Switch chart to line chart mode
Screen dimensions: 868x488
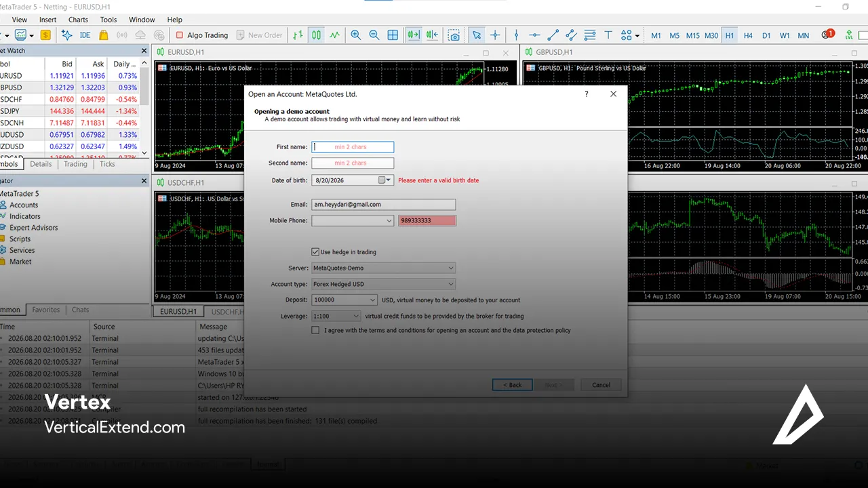click(x=335, y=35)
